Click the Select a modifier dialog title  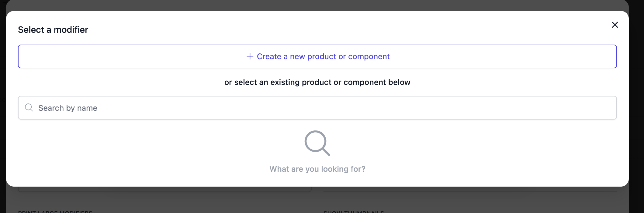click(x=53, y=29)
